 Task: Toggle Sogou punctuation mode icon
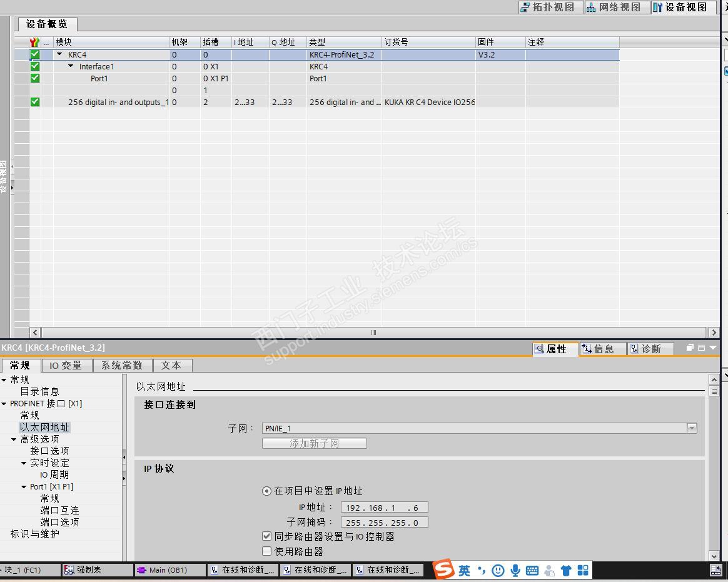tap(482, 570)
